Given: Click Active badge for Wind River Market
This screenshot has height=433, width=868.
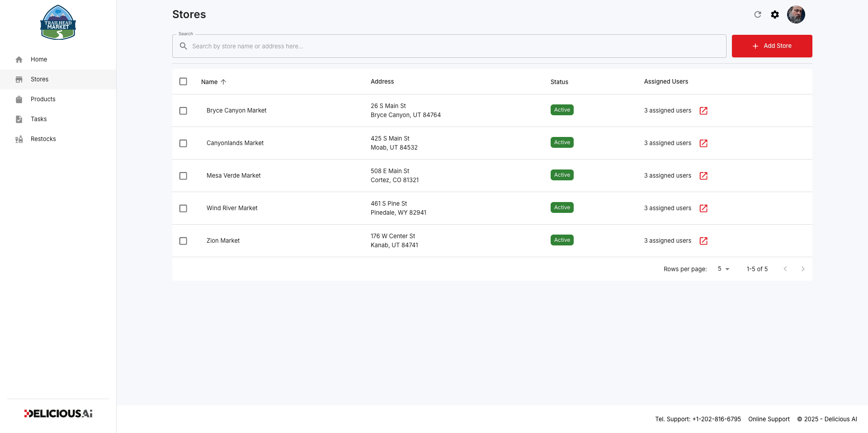Looking at the screenshot, I should [562, 207].
